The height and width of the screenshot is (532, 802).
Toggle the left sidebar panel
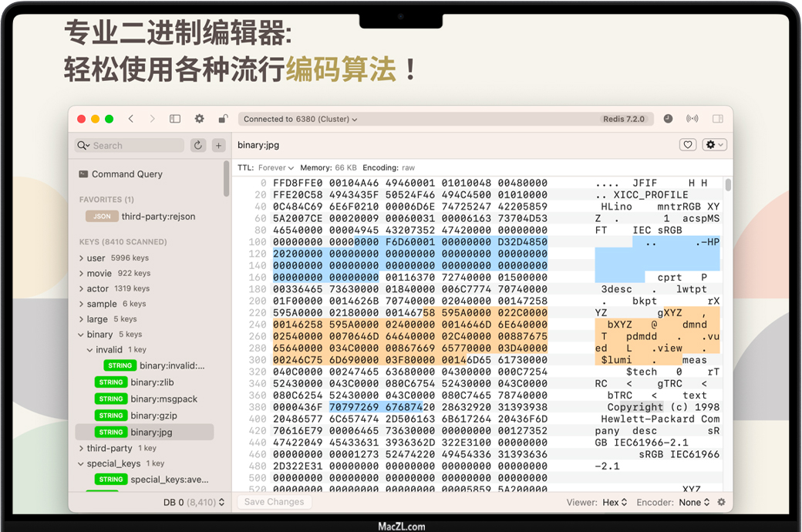click(x=175, y=119)
